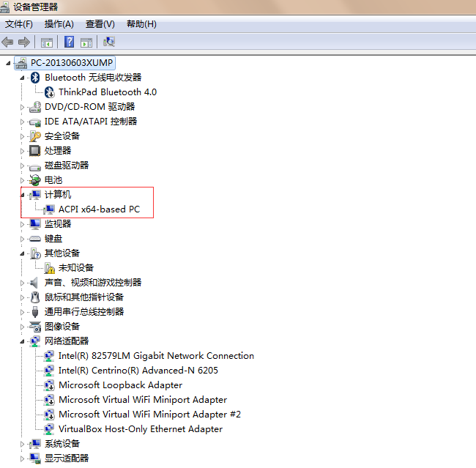Screen dimensions: 476x468
Task: Click the computer icon beside PC-20130603XUMP
Action: pos(21,63)
